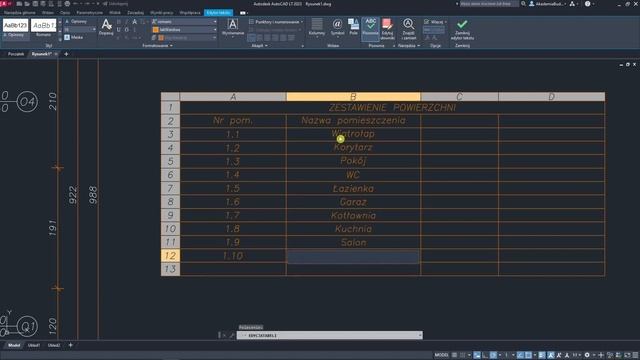Click the Pole field insert icon
The height and width of the screenshot is (360, 640).
click(x=353, y=27)
